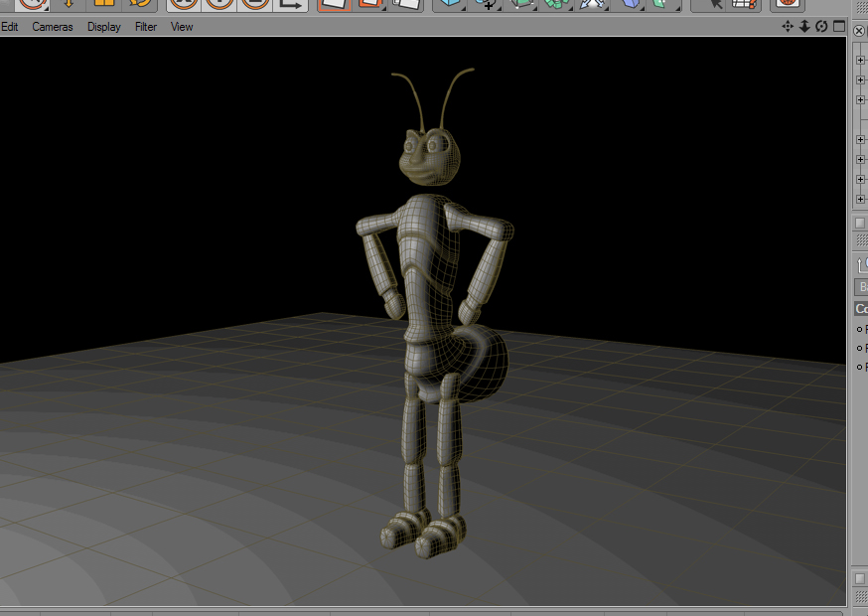Click the Cube primitive object icon

(450, 4)
